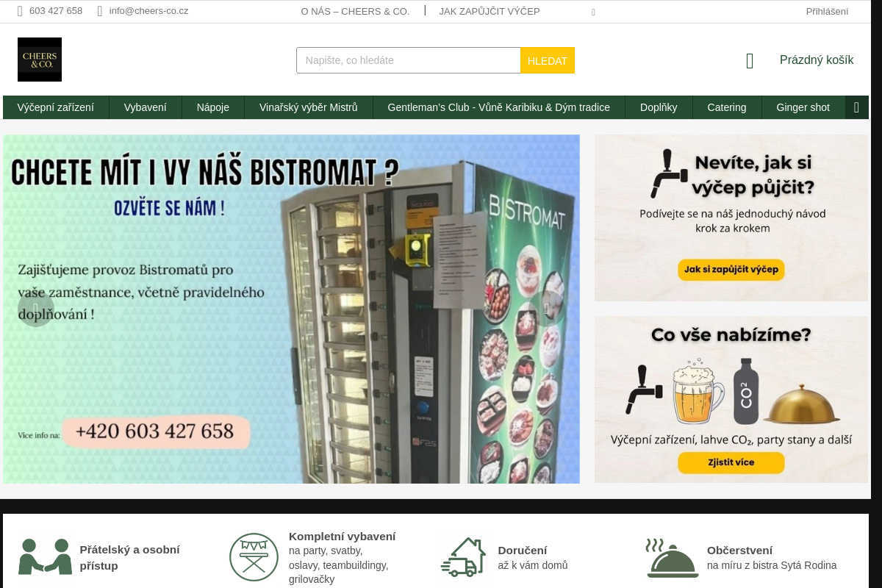Click the Bistromat main banner image
Viewport: 882px width, 588px height.
point(291,309)
